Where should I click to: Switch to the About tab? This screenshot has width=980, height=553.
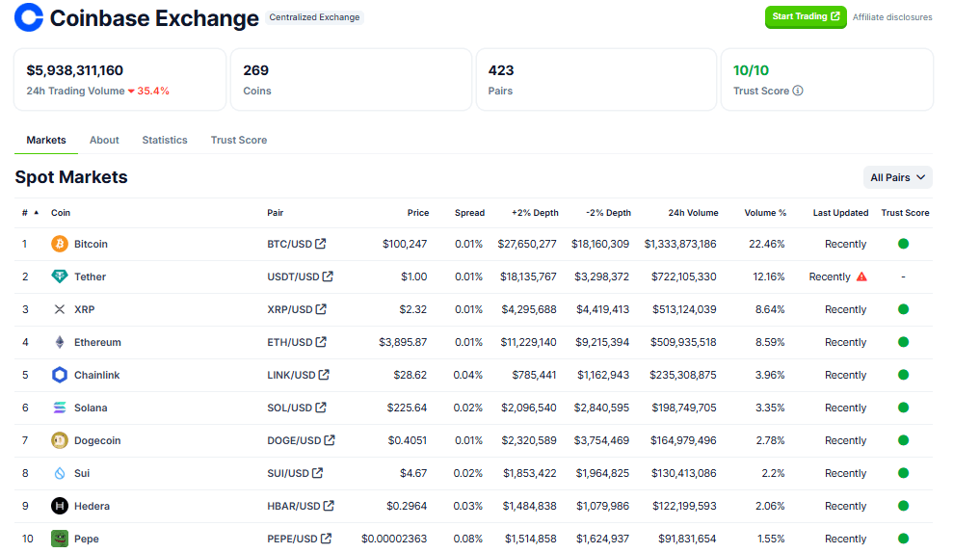pos(104,140)
